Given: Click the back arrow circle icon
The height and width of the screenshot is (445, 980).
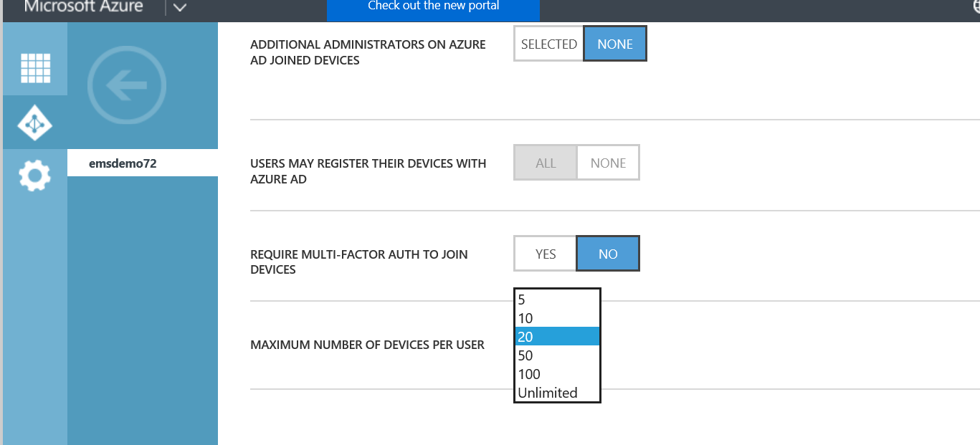Looking at the screenshot, I should [127, 86].
